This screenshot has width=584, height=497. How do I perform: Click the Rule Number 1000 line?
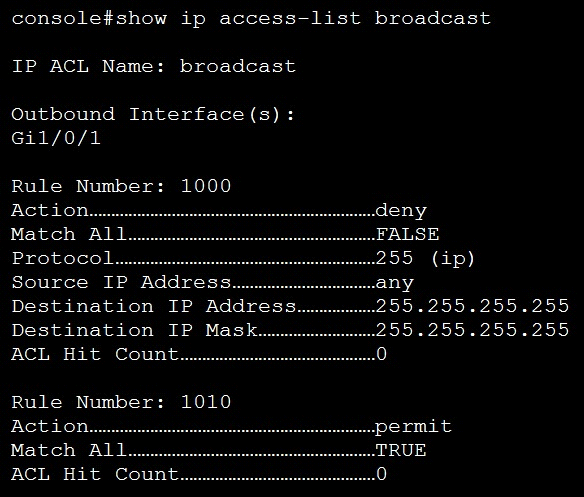121,186
